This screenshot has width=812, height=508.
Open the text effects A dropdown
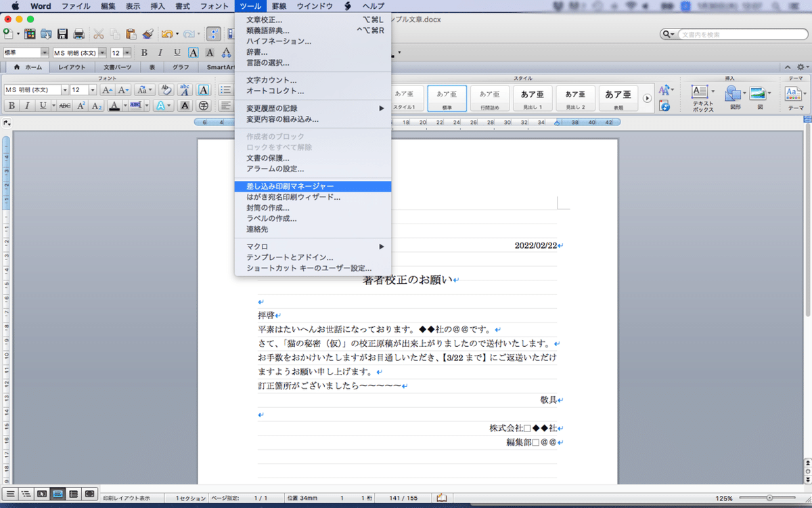(x=163, y=106)
